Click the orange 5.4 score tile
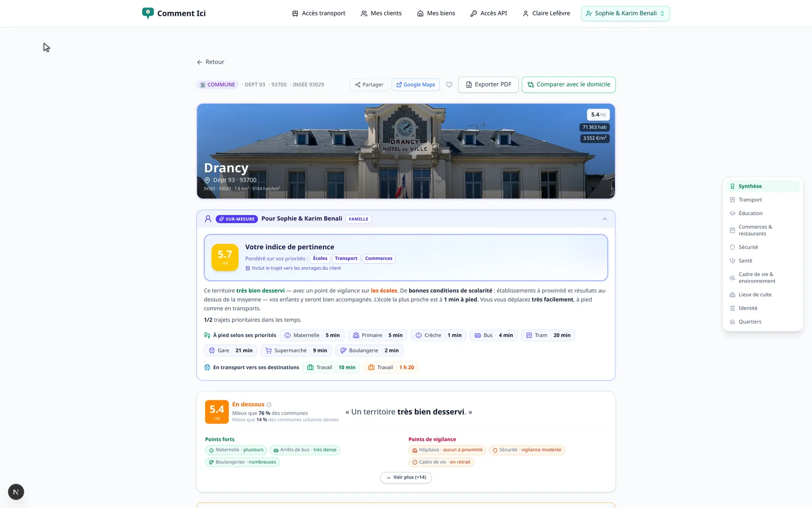The image size is (812, 508). pyautogui.click(x=217, y=411)
